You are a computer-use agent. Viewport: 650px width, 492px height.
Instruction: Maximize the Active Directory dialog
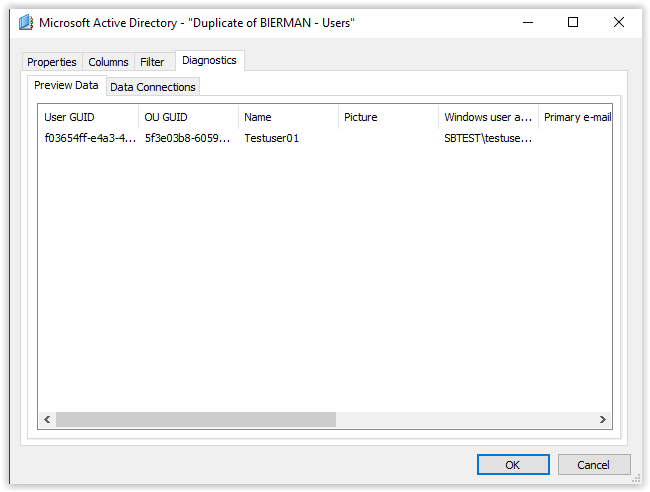573,22
